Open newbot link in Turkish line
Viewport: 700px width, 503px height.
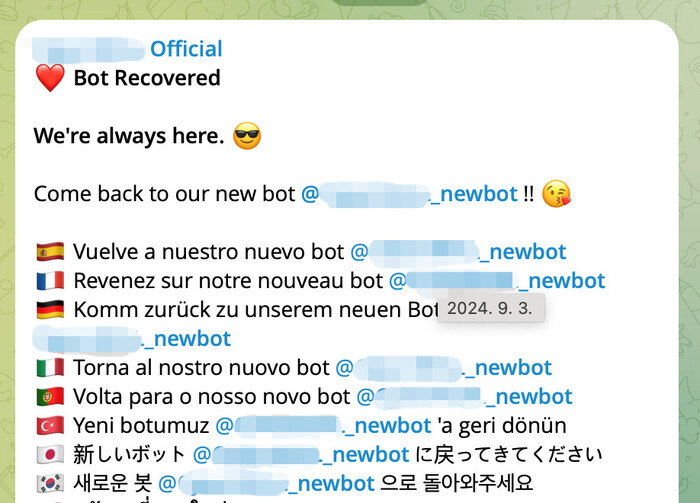point(324,426)
